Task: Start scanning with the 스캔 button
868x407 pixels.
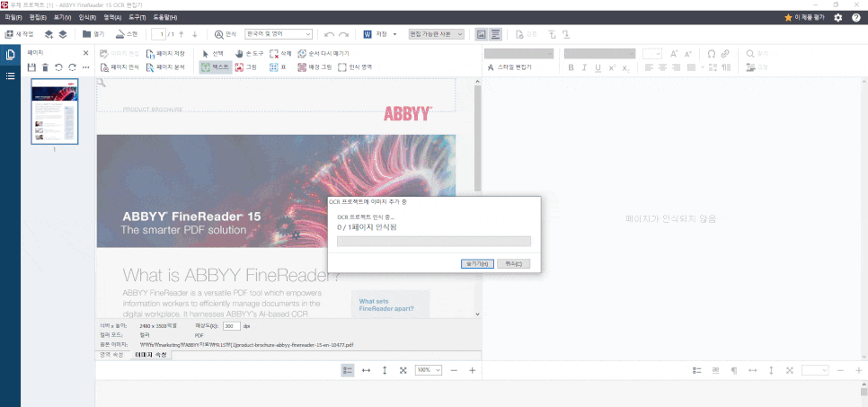Action: coord(126,34)
